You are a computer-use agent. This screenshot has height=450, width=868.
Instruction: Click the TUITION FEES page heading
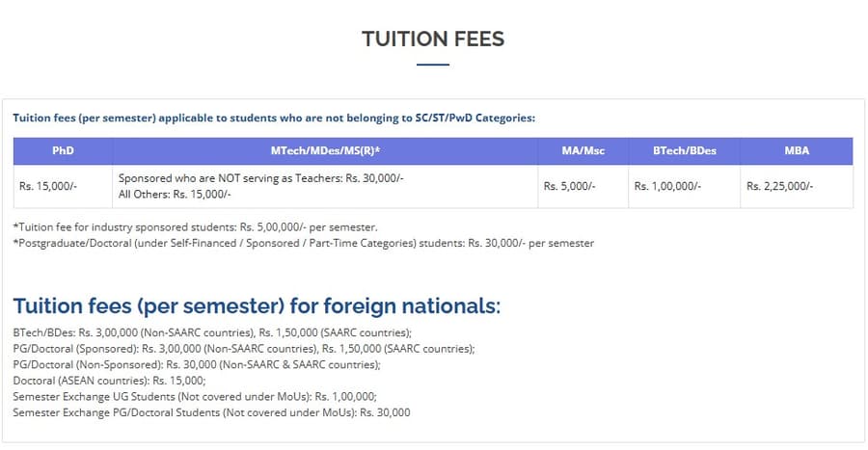point(433,40)
